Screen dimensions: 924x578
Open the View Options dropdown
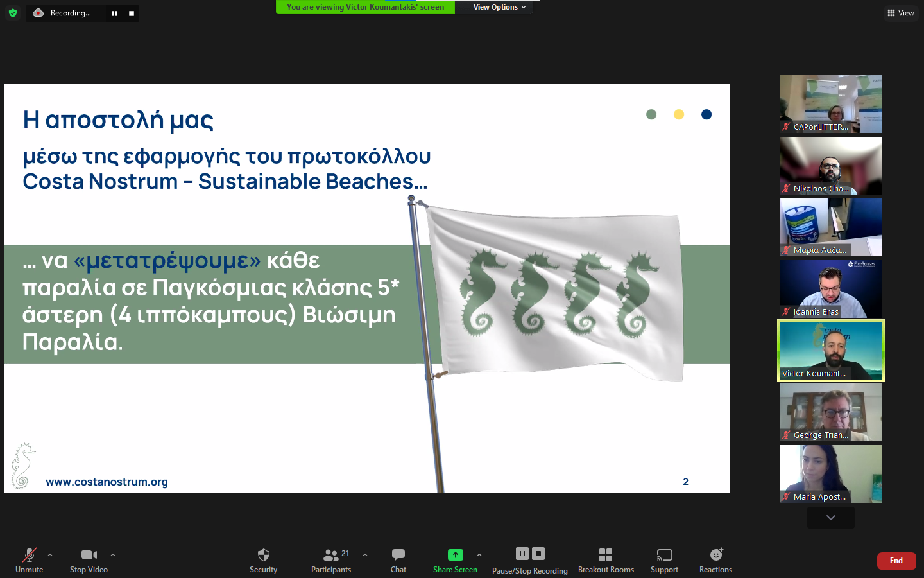[499, 7]
